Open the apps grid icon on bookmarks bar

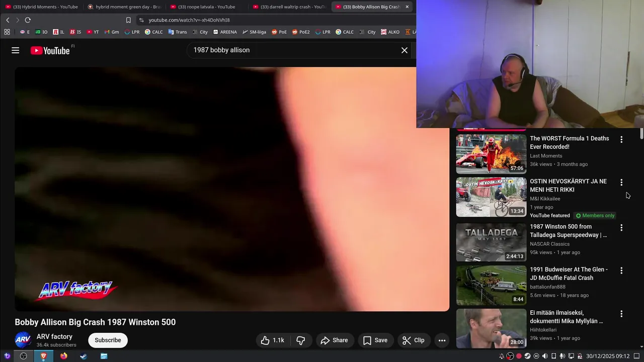[7, 32]
